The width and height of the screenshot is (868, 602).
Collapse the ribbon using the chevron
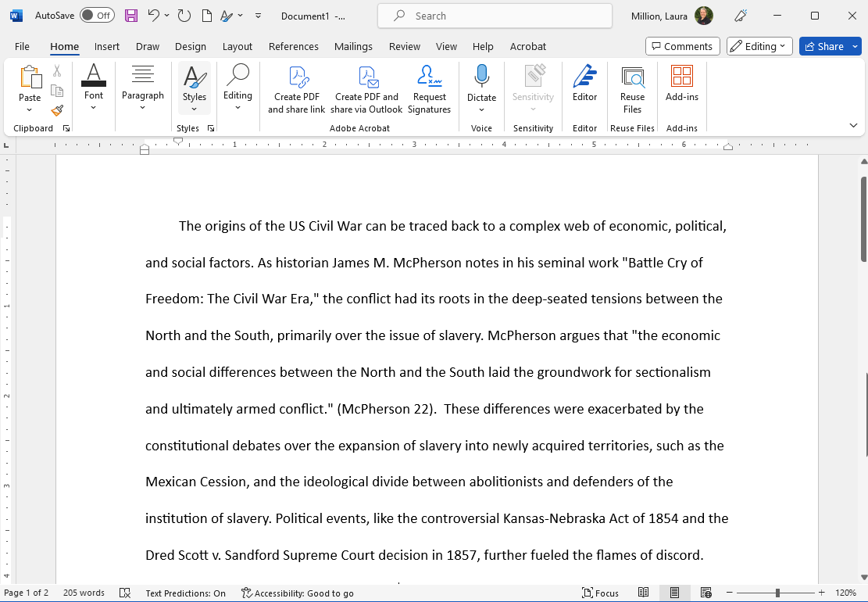(853, 125)
